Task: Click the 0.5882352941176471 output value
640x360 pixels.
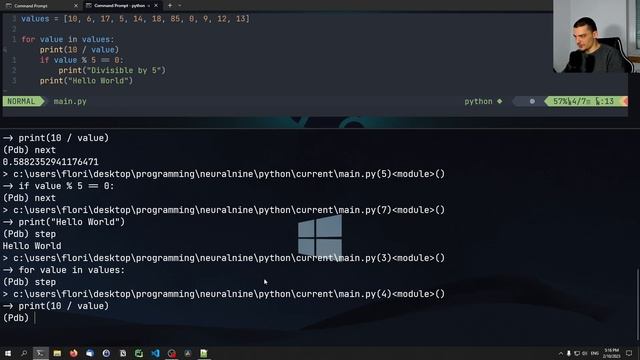Action: [x=51, y=162]
